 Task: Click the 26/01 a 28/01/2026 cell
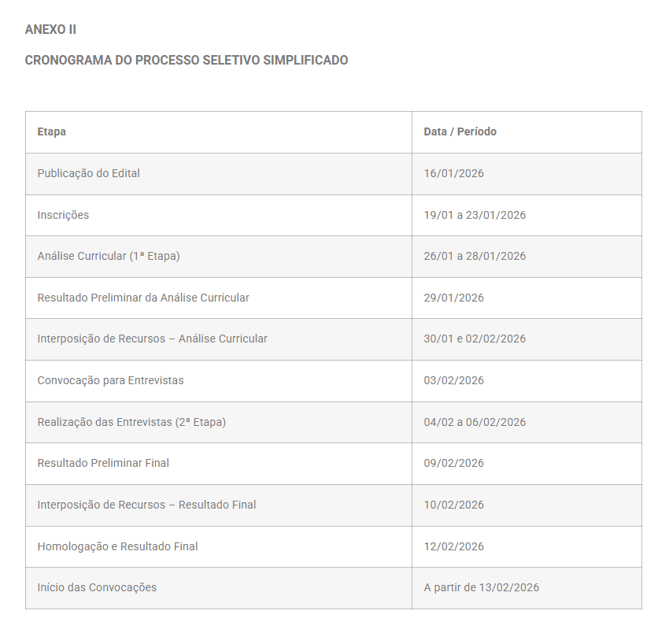coord(527,257)
